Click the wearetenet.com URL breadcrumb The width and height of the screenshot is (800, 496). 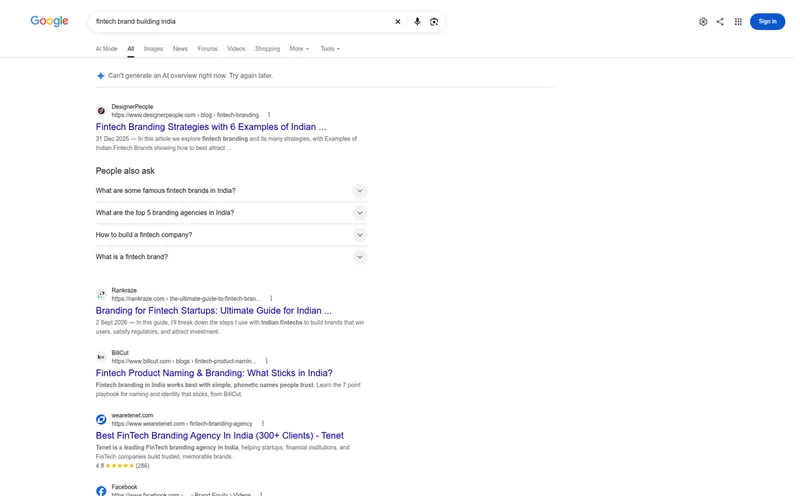tap(182, 424)
